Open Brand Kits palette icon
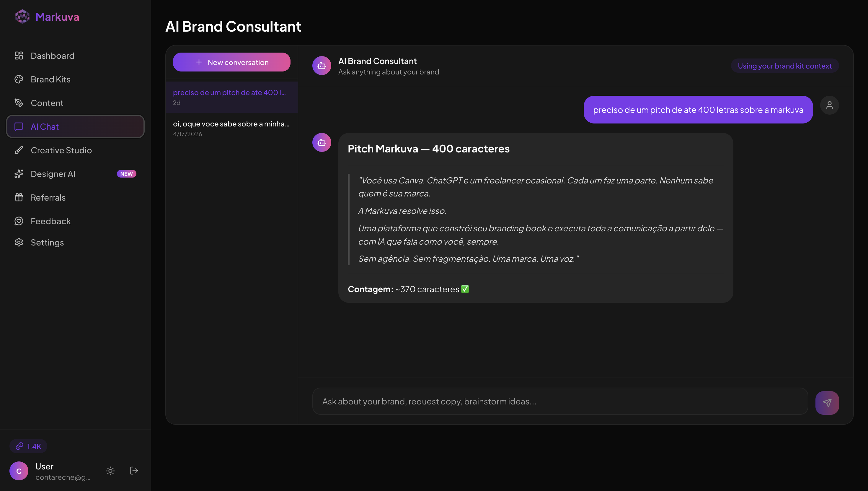The width and height of the screenshot is (868, 491). tap(19, 79)
